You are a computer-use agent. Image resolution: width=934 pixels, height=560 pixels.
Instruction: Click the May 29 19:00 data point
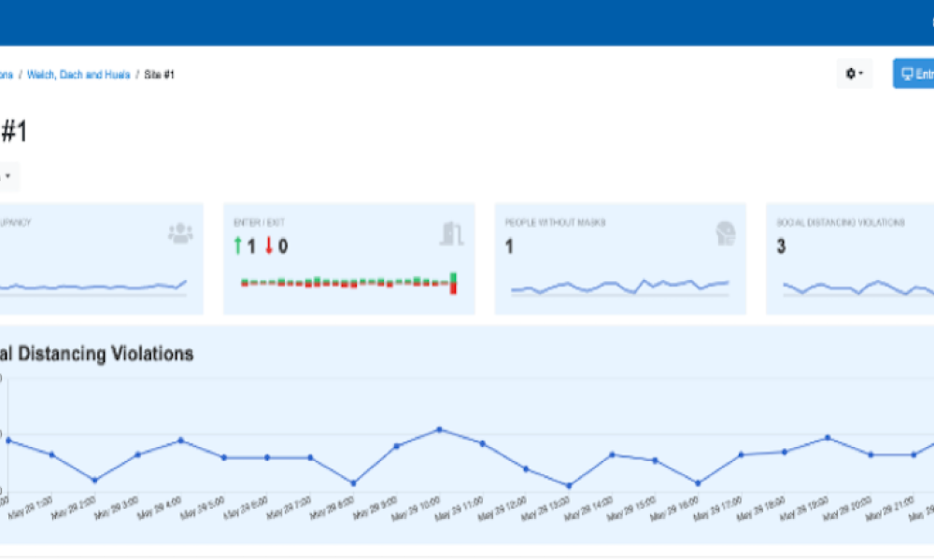pyautogui.click(x=828, y=438)
